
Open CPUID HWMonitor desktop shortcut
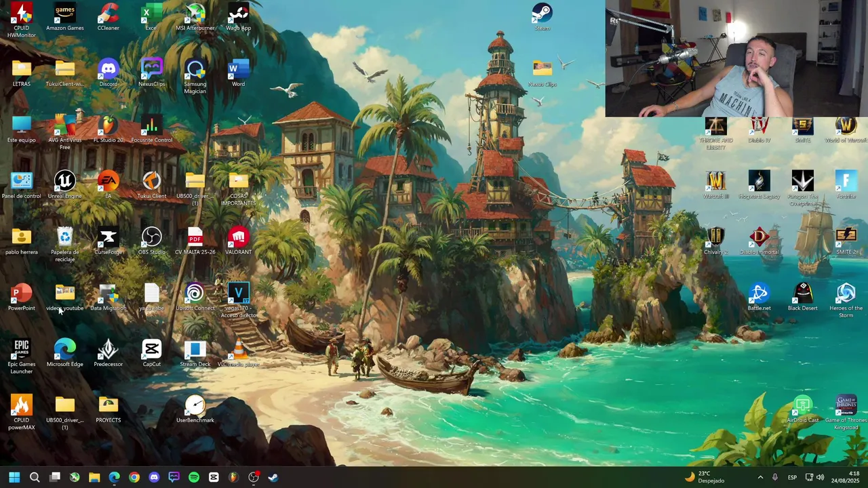(x=21, y=20)
